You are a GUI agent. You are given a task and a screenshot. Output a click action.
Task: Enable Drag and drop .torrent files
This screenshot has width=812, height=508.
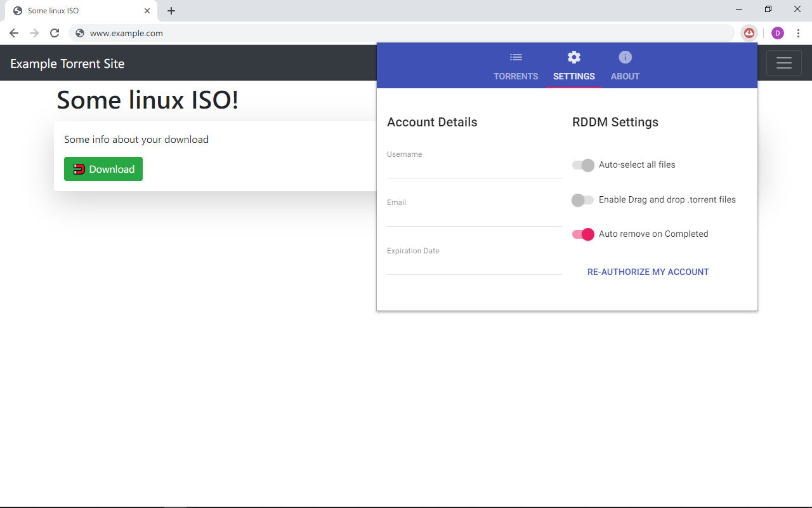tap(582, 199)
